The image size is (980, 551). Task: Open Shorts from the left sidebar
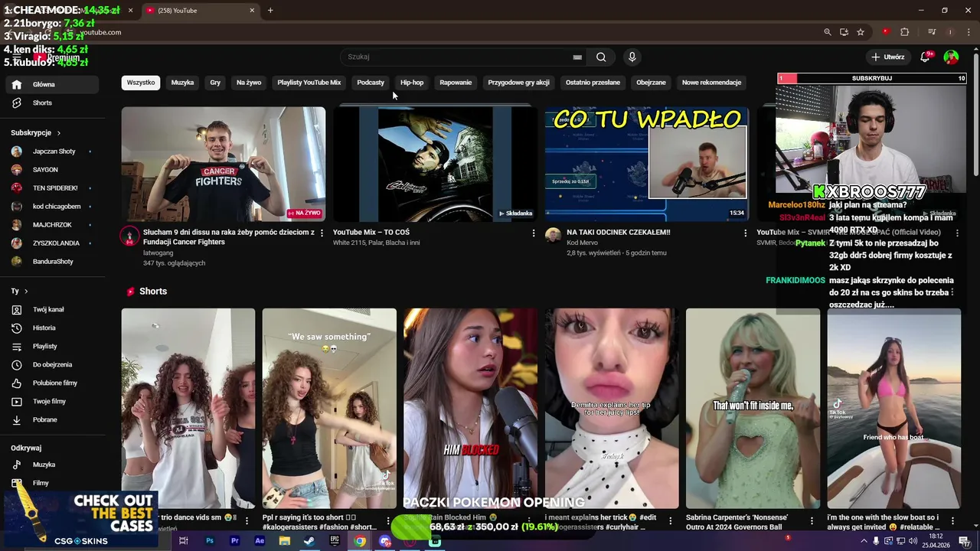pos(52,103)
